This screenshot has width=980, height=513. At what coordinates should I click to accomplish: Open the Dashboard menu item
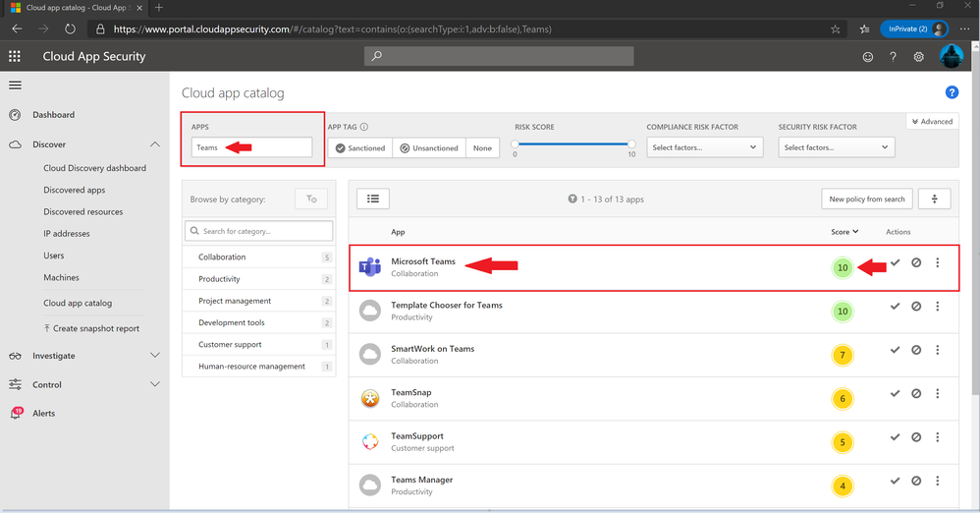point(53,114)
